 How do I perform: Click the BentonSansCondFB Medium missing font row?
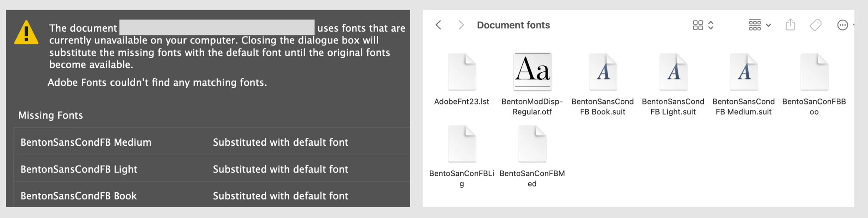(212, 142)
